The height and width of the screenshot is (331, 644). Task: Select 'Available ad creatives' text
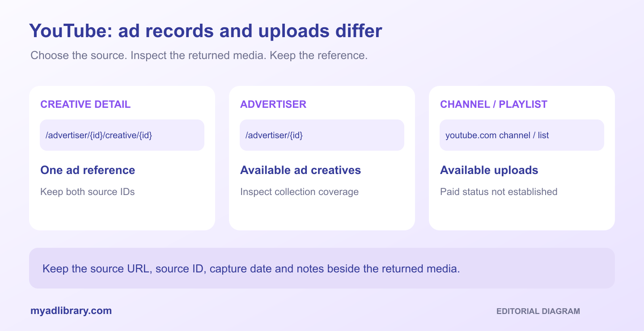pyautogui.click(x=301, y=170)
